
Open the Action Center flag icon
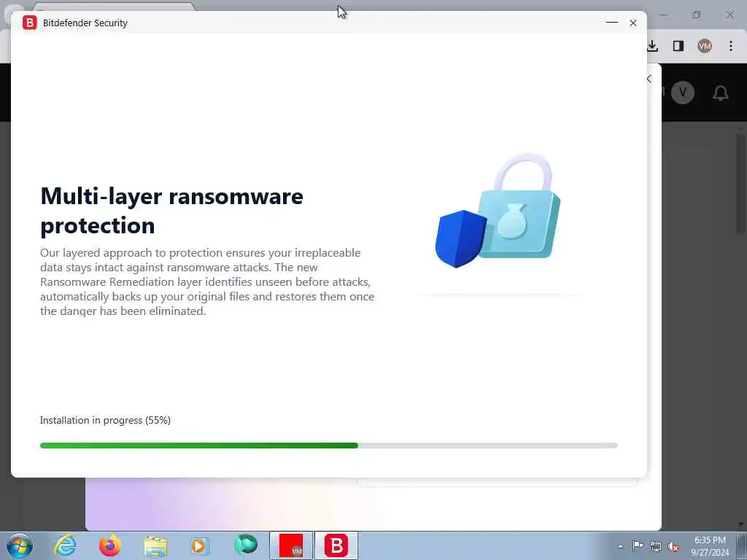[638, 545]
